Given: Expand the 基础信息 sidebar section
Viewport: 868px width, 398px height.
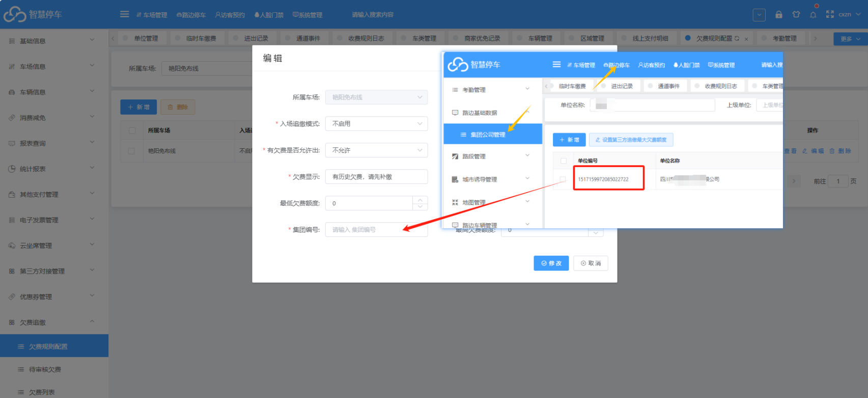Looking at the screenshot, I should (x=54, y=41).
